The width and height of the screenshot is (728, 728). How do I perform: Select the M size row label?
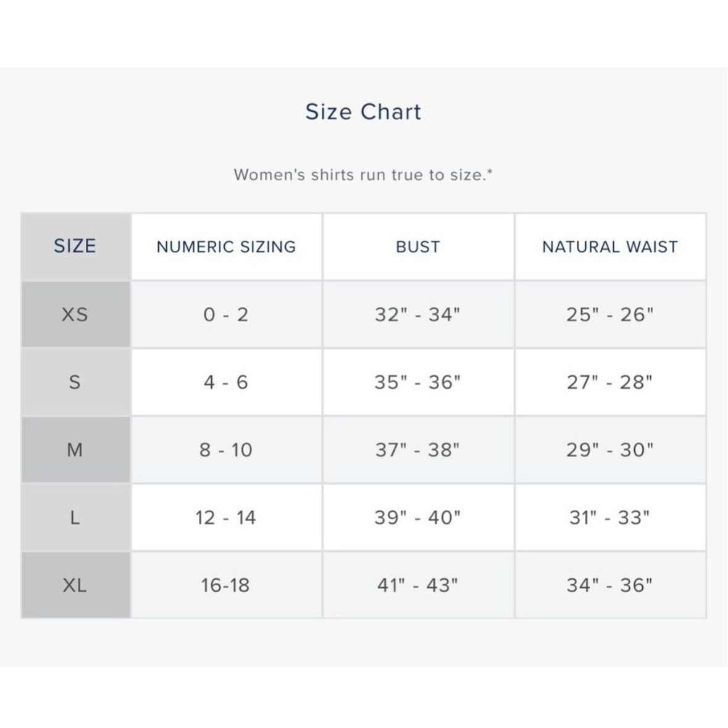75,450
